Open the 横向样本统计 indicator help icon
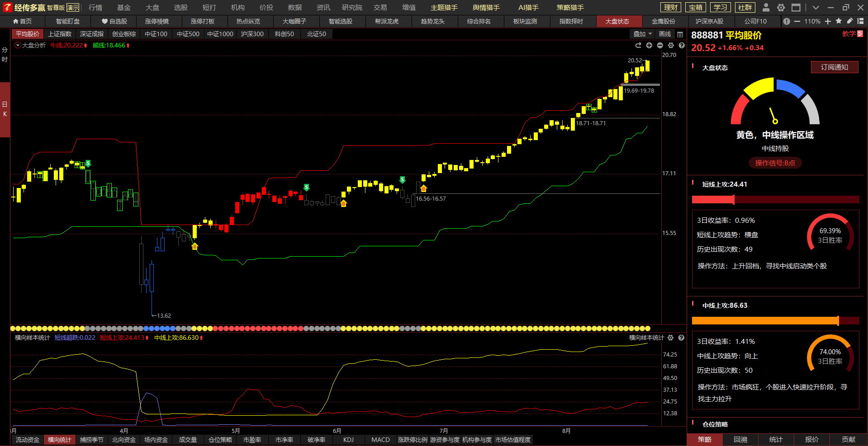Image resolution: width=868 pixels, height=446 pixels. [681, 338]
